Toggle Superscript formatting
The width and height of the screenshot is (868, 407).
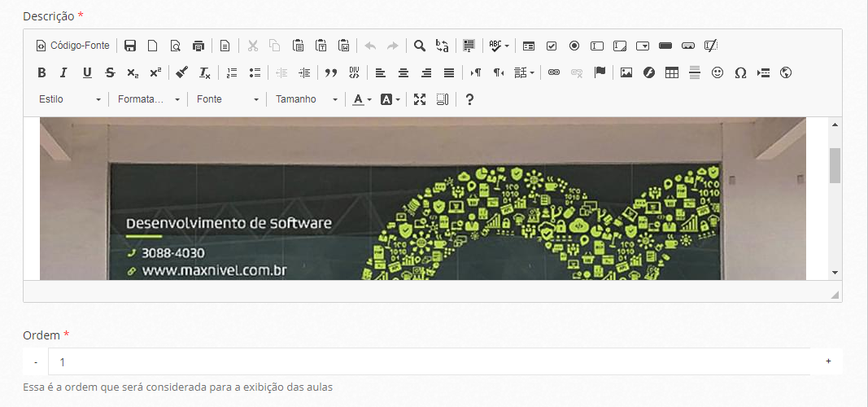point(155,72)
